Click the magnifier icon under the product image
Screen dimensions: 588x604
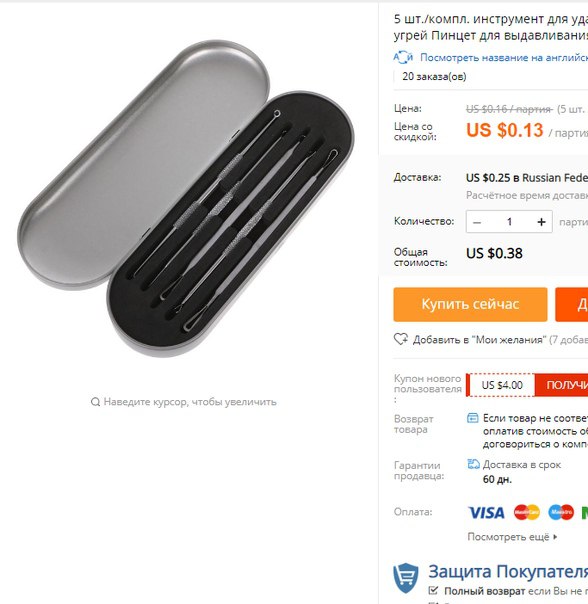click(95, 402)
